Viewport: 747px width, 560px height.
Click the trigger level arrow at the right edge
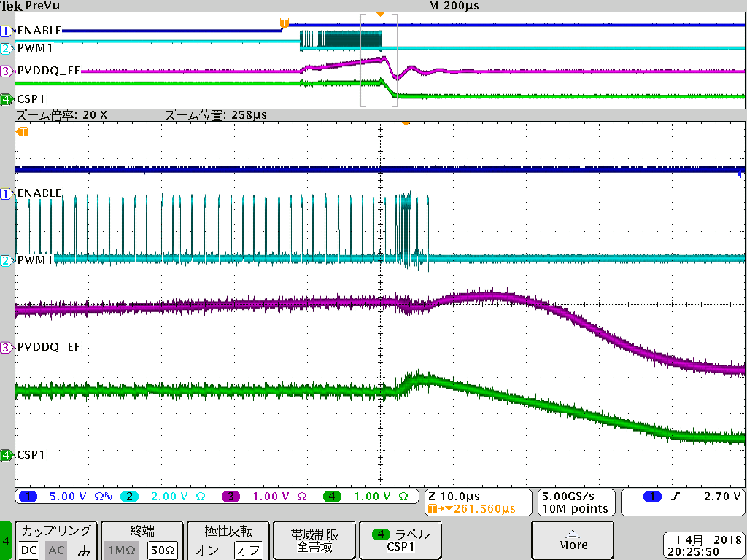pyautogui.click(x=741, y=174)
